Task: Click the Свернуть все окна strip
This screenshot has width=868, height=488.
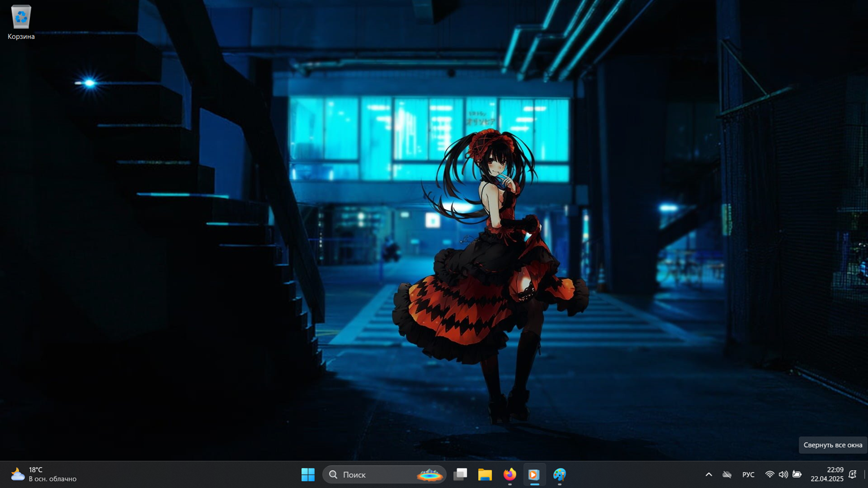Action: pos(865,474)
